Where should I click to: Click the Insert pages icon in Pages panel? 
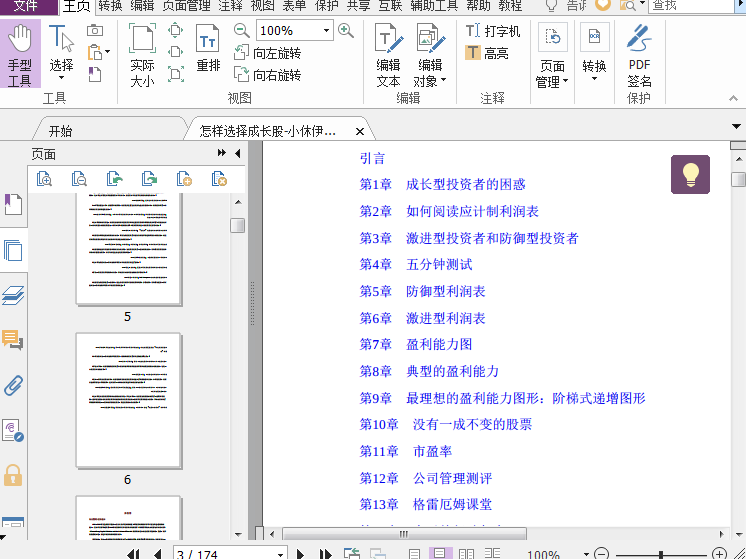(x=184, y=179)
